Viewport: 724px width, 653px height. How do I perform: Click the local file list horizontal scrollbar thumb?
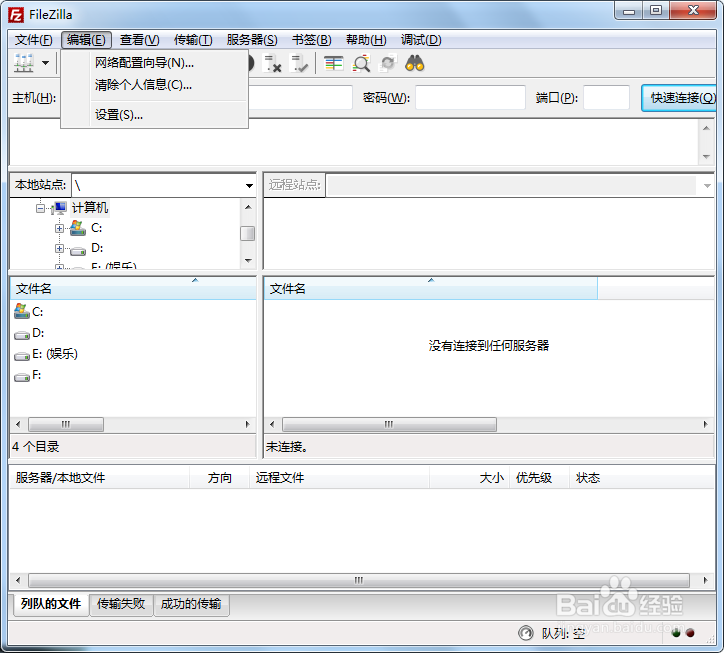tap(66, 424)
